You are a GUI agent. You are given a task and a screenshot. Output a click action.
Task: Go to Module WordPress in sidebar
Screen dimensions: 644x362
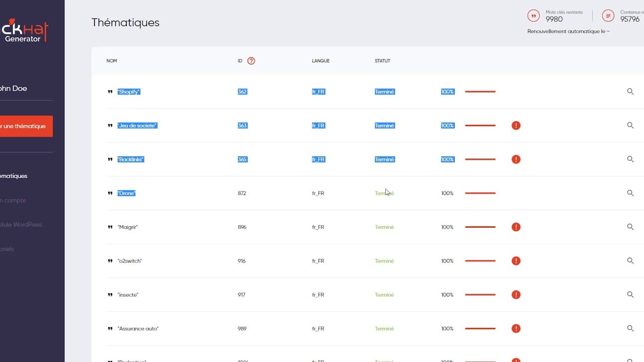click(21, 225)
